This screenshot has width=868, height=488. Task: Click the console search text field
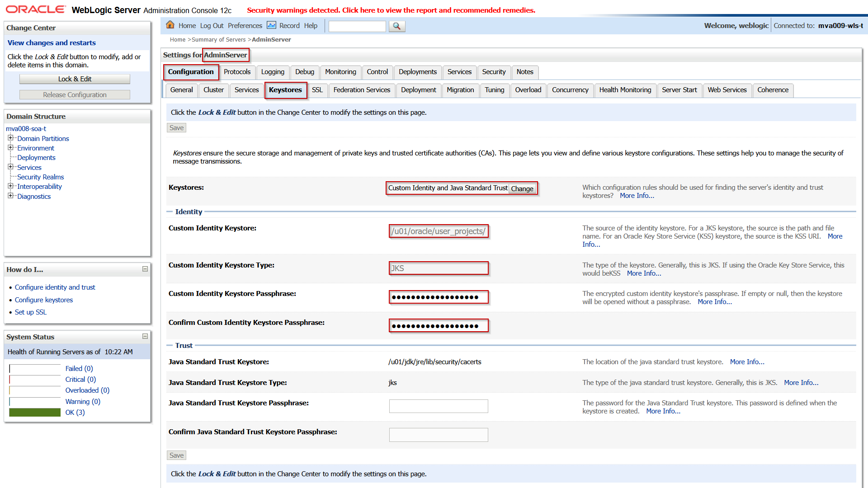[357, 26]
